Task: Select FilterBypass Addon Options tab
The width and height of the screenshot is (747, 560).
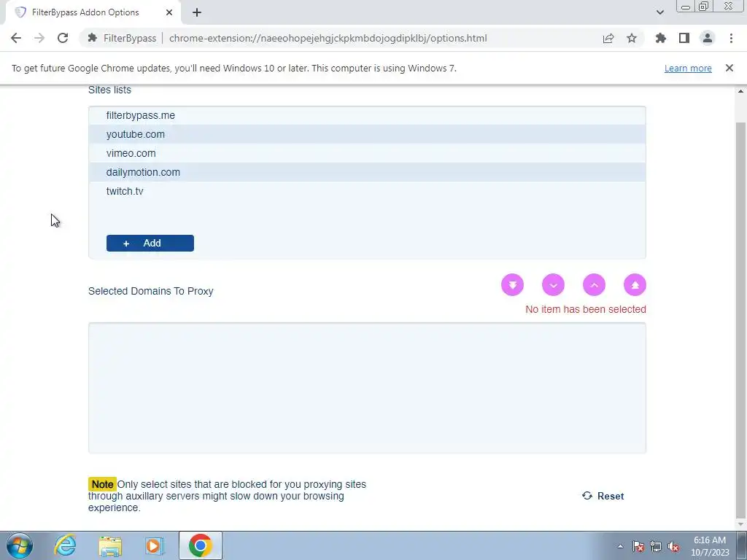Action: click(x=93, y=12)
